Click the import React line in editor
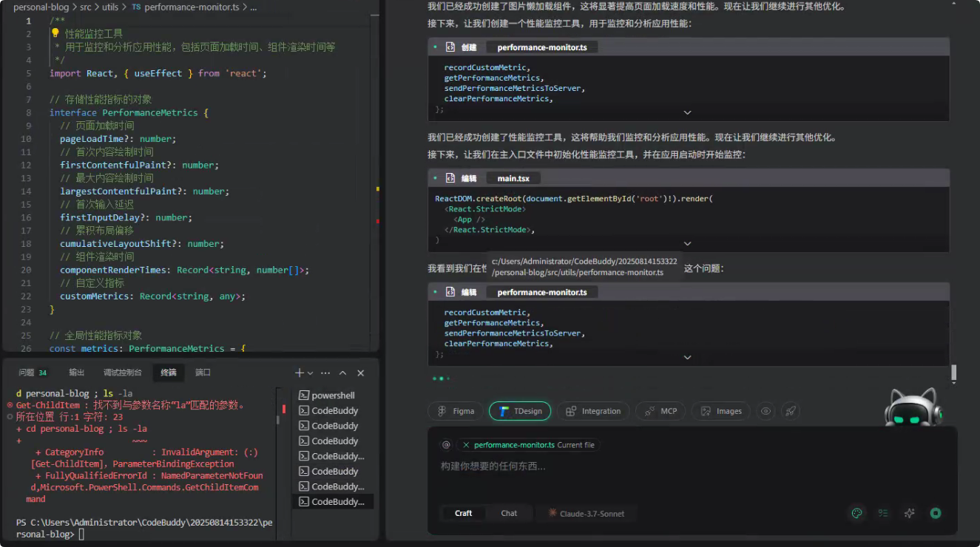Viewport: 980px width, 547px height. [x=158, y=73]
